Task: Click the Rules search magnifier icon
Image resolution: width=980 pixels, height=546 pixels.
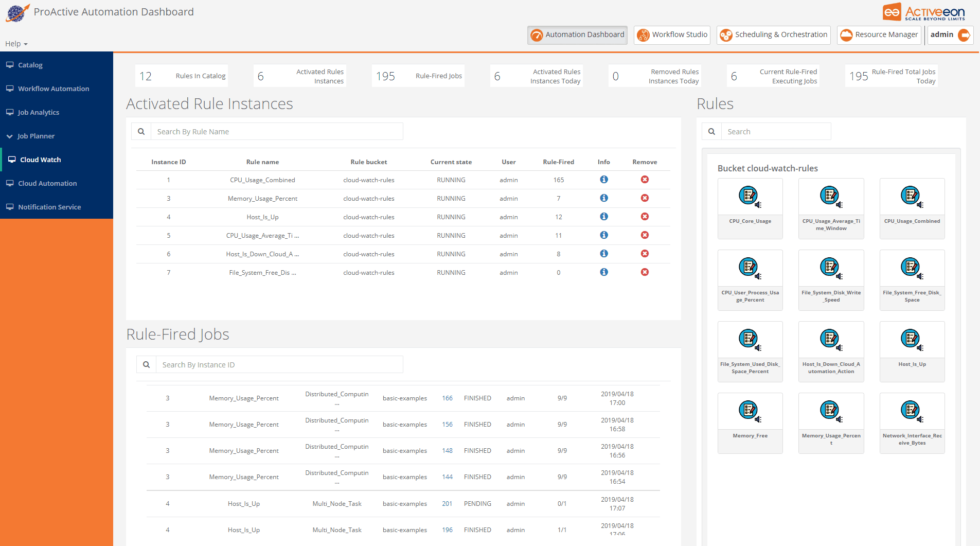Action: click(x=711, y=132)
